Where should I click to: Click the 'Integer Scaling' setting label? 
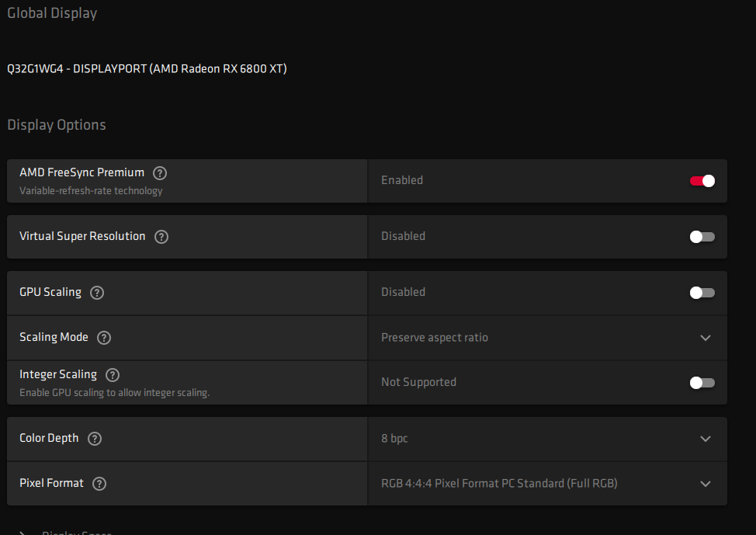(x=58, y=374)
